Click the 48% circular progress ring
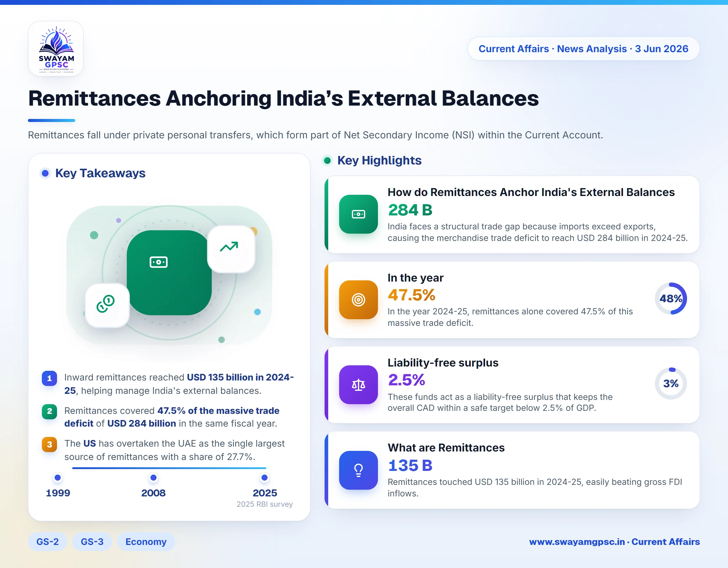This screenshot has height=568, width=728. point(671,299)
